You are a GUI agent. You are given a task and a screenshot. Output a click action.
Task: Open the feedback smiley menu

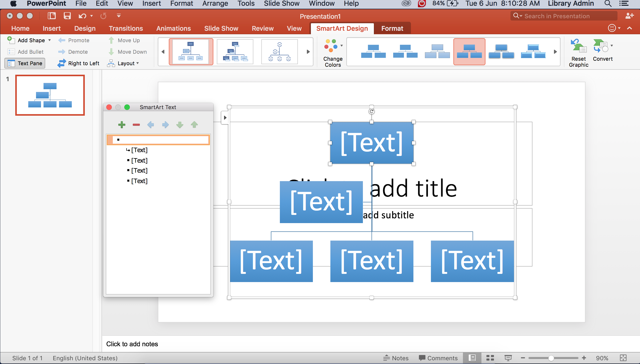point(614,28)
